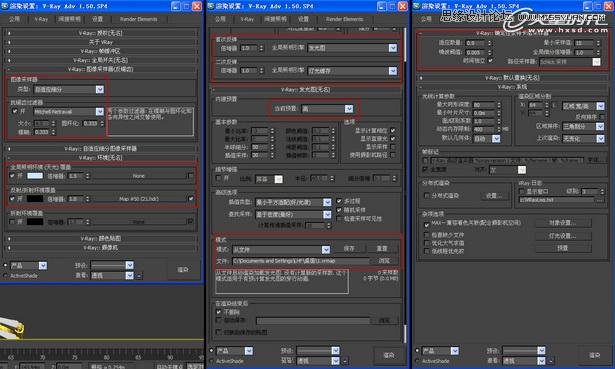This screenshot has height=369, width=615.
Task: Open the 查找采样 dropdown
Action: coord(293,214)
